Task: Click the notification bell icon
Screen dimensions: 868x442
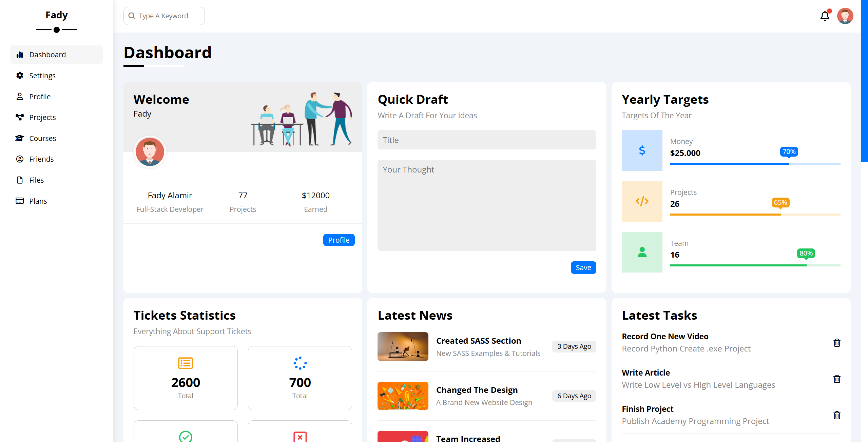Action: click(825, 16)
